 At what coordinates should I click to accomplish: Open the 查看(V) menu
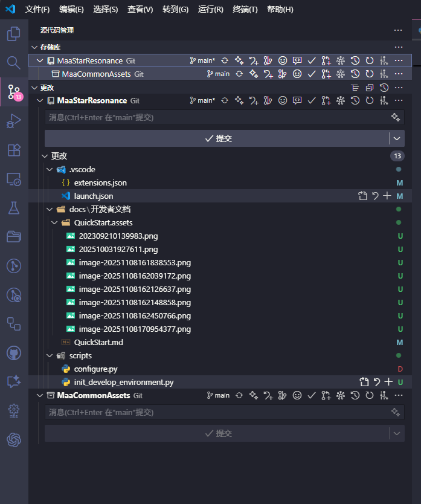(140, 10)
